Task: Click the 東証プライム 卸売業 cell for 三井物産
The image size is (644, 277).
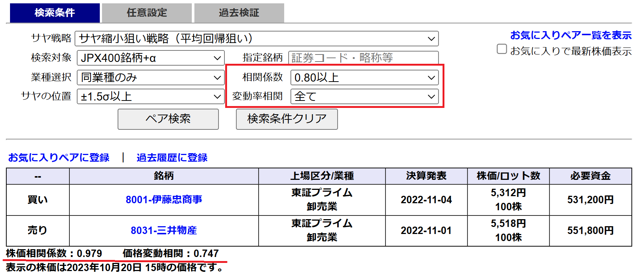Action: pyautogui.click(x=322, y=231)
